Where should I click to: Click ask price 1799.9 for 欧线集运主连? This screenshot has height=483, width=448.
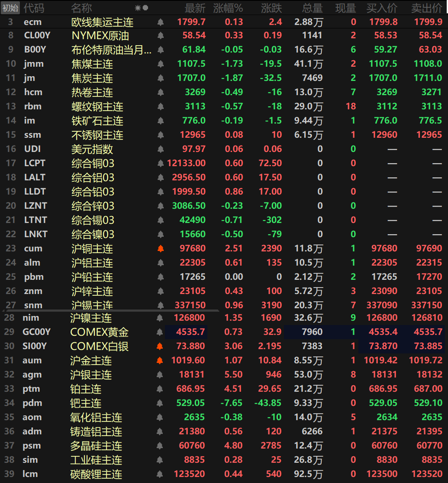[x=428, y=22]
